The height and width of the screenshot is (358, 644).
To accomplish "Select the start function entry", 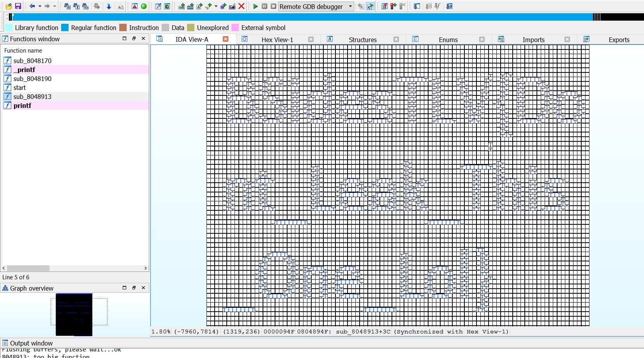I will pos(19,88).
